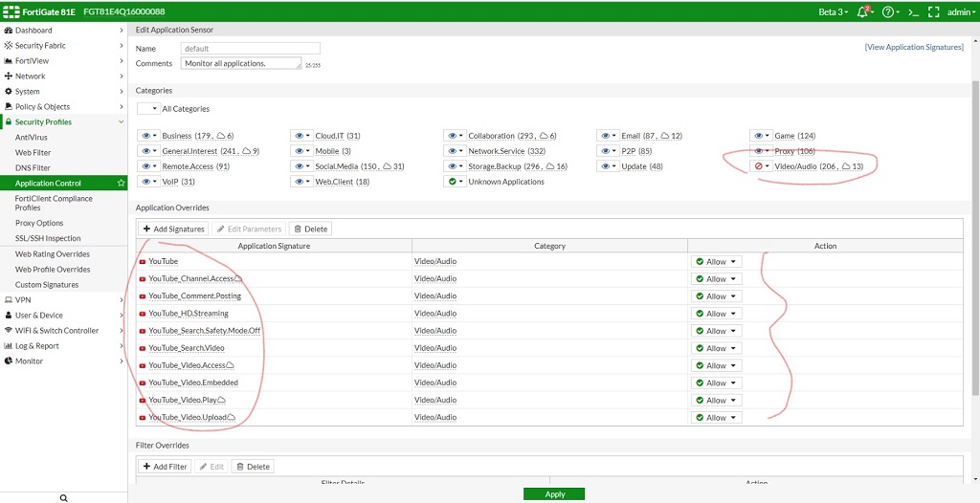Click the Policy & Objects icon
Image resolution: width=980 pixels, height=503 pixels.
tap(8, 107)
